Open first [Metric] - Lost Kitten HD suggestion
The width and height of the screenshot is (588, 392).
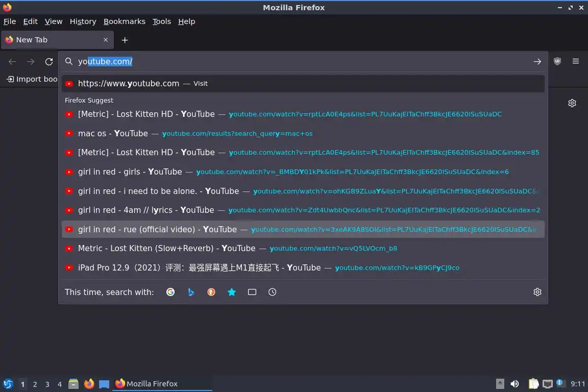click(x=303, y=114)
